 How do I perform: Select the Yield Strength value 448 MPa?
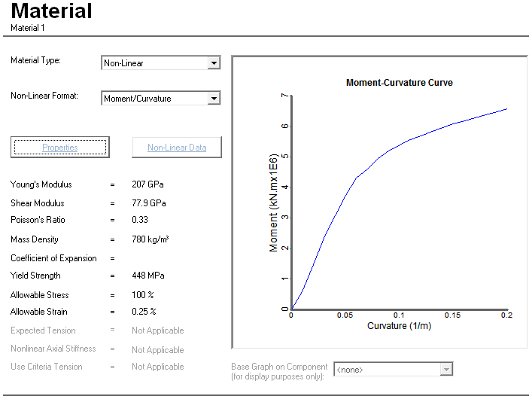[x=147, y=276]
